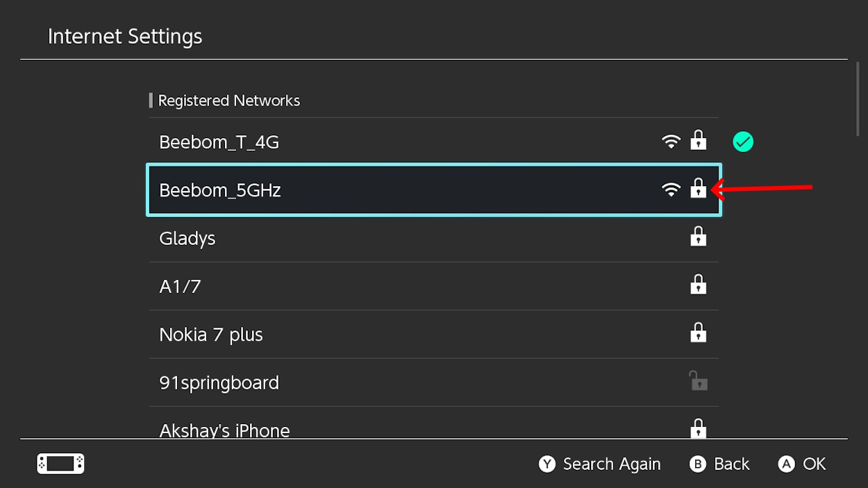868x488 pixels.
Task: Click the Switch console icon at bottom-left
Action: coord(60,464)
